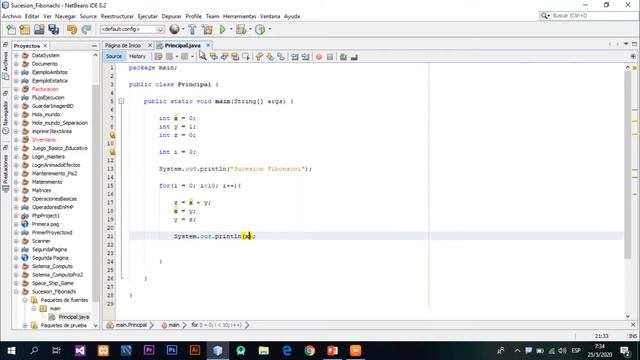Screen dimensions: 640x360
Task: Close the Principal.java tab
Action: point(208,45)
